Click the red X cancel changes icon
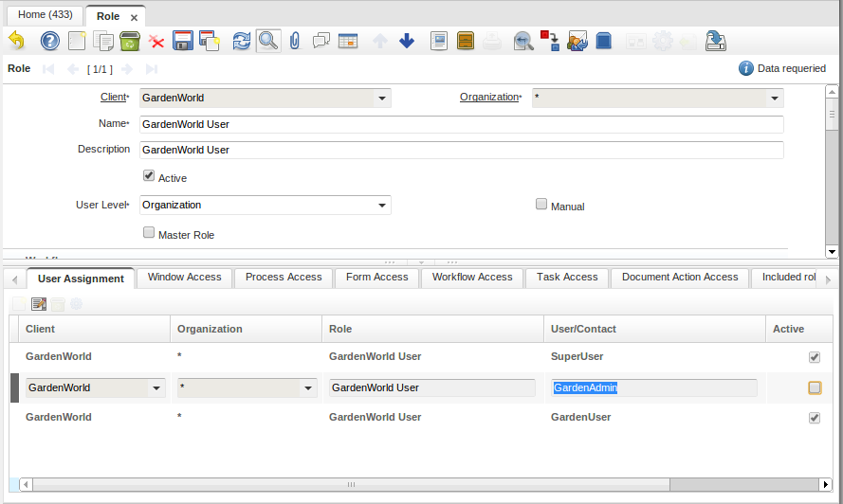The height and width of the screenshot is (504, 843). pyautogui.click(x=156, y=41)
